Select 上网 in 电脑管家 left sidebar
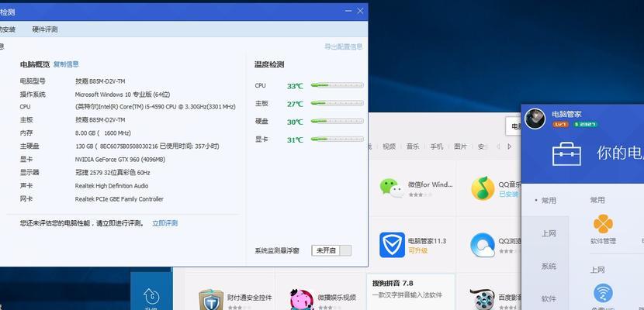 pos(549,234)
